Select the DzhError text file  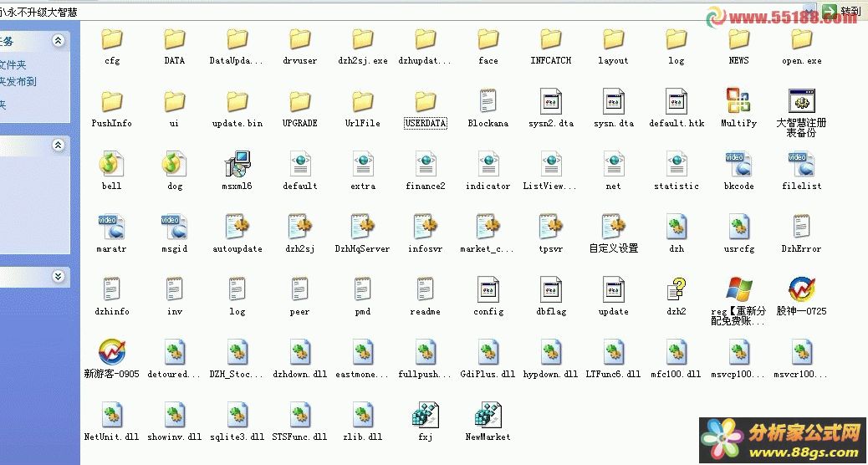[801, 235]
